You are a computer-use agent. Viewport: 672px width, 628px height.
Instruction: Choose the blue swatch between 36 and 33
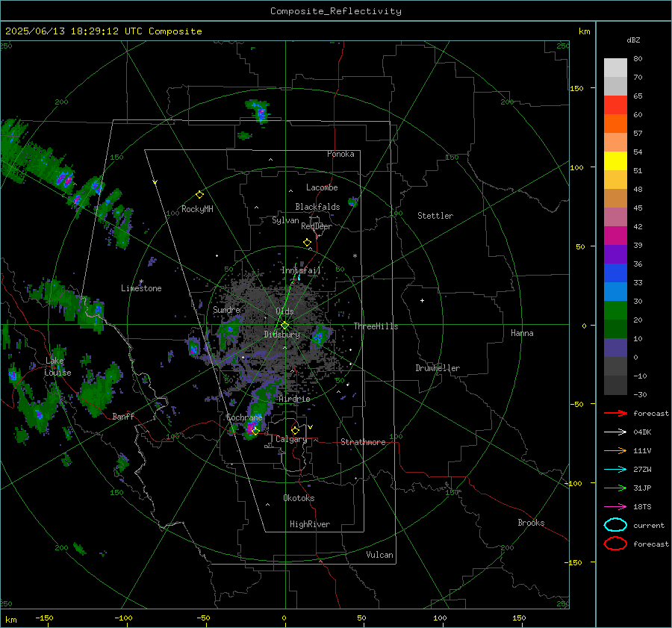615,273
